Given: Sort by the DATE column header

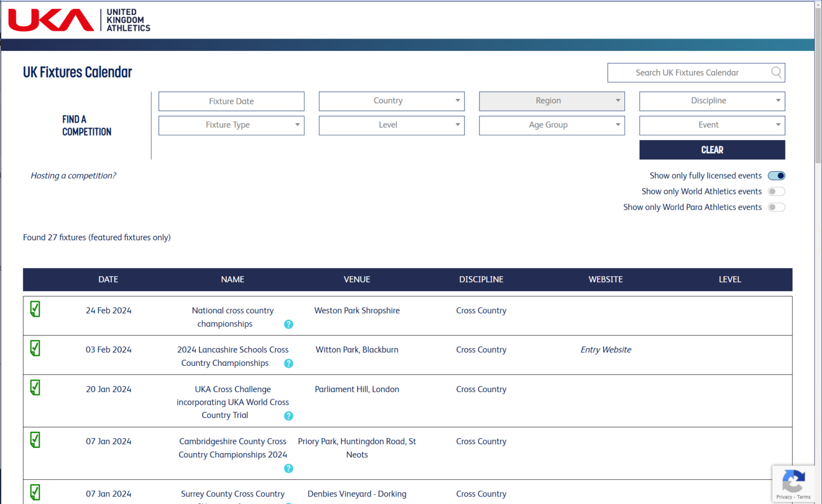Looking at the screenshot, I should (x=108, y=279).
